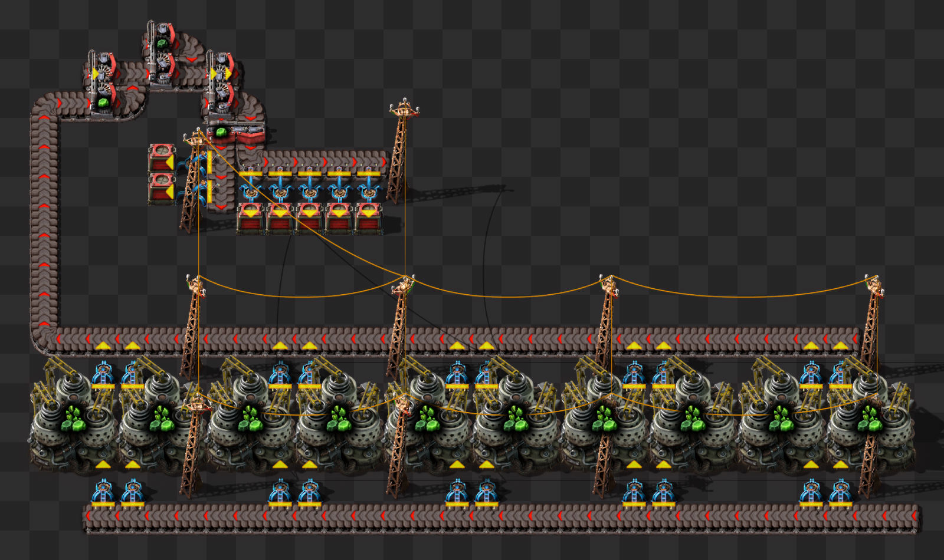Screen dimensions: 944x560
Task: Open the last chest in the five-chest row
Action: [x=369, y=219]
